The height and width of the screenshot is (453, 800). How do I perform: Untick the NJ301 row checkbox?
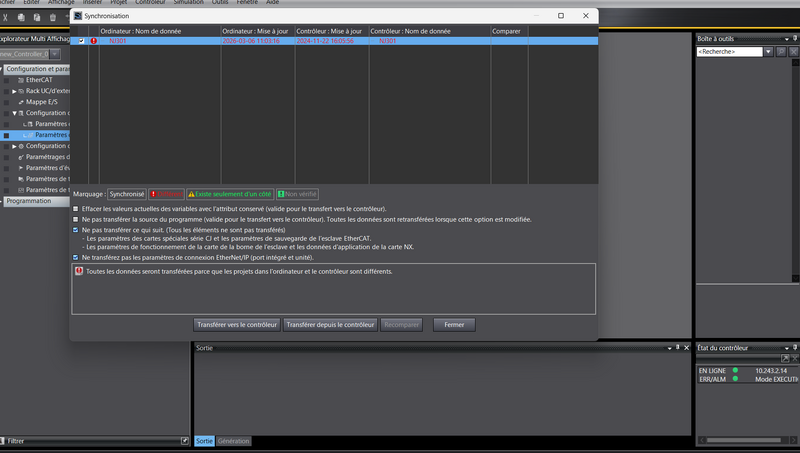[x=82, y=41]
